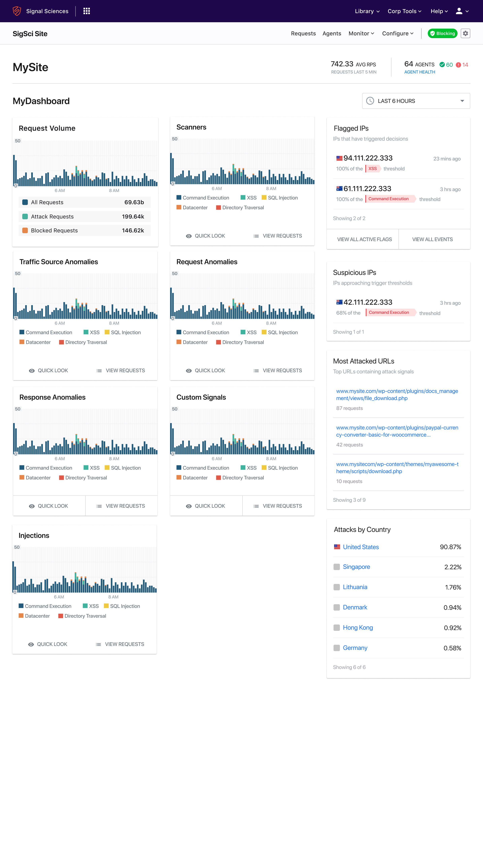Expand the Configure menu
The image size is (483, 868).
398,33
